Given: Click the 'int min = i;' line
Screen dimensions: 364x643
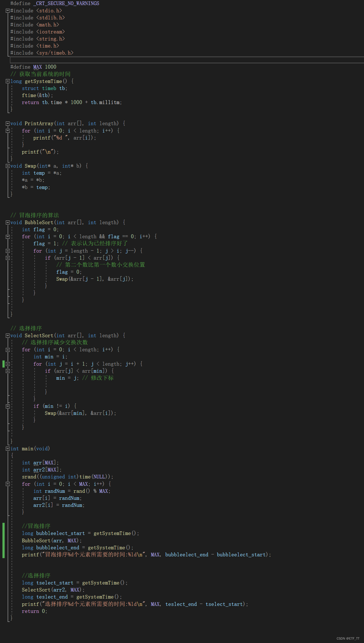Looking at the screenshot, I should pyautogui.click(x=50, y=357).
